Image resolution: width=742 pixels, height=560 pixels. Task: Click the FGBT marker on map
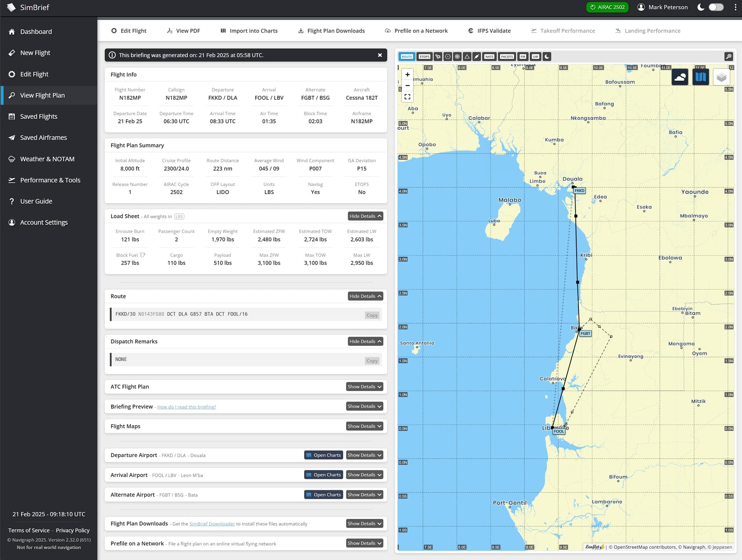pyautogui.click(x=585, y=334)
